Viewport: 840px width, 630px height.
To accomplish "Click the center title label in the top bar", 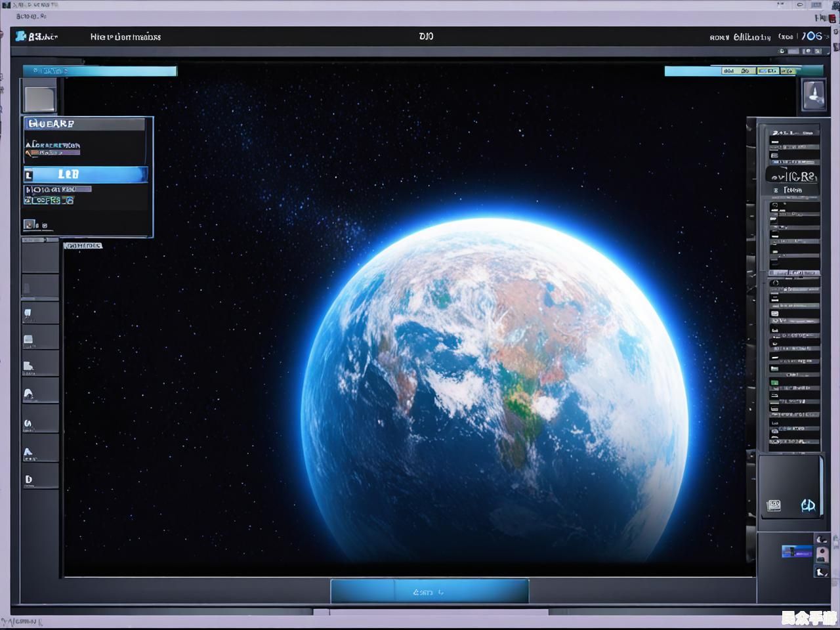I will click(x=426, y=36).
